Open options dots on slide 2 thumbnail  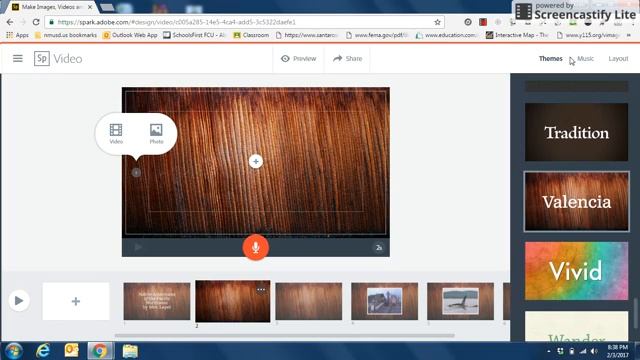261,289
